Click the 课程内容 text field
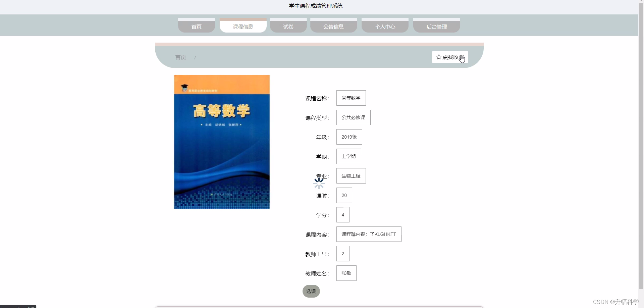 click(x=369, y=234)
